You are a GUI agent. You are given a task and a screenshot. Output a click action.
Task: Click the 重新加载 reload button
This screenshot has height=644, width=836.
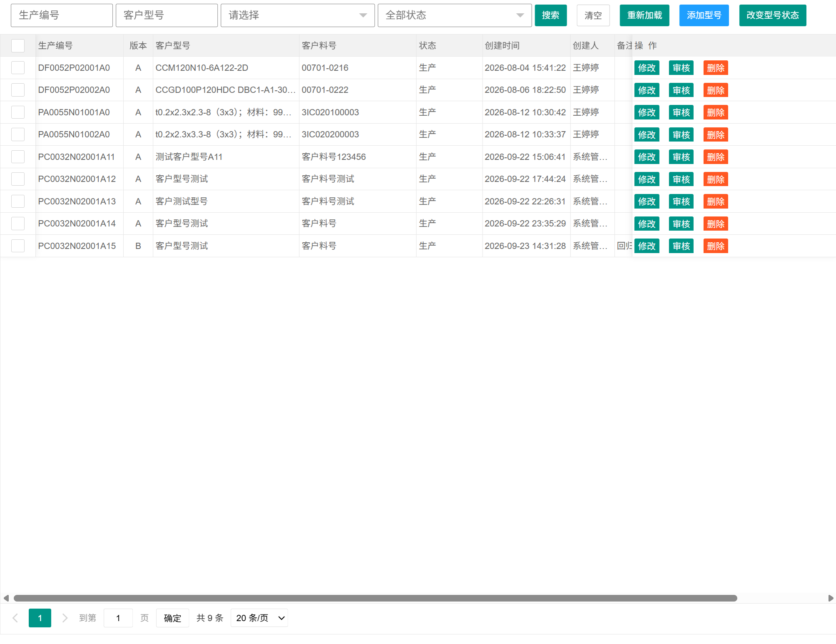(x=644, y=15)
